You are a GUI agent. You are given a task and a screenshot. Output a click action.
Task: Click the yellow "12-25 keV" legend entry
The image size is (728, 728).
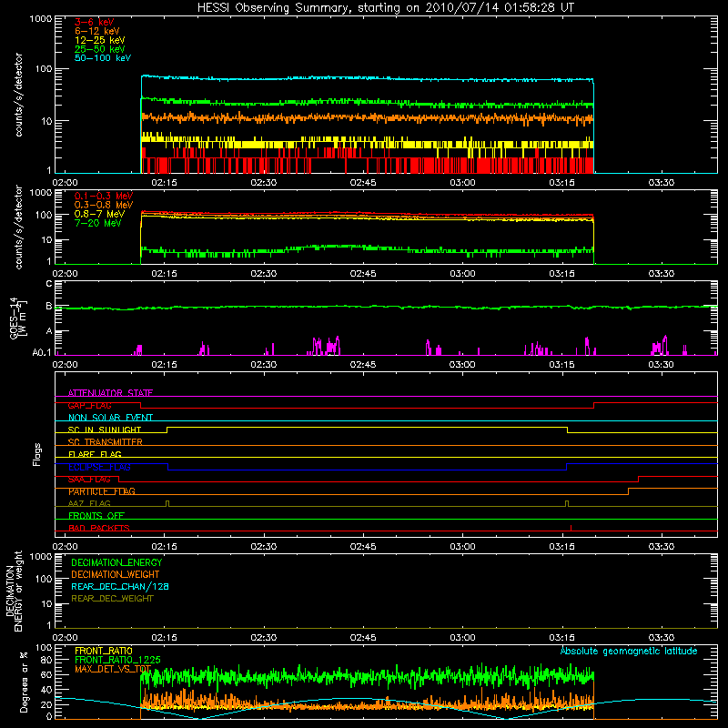(100, 40)
